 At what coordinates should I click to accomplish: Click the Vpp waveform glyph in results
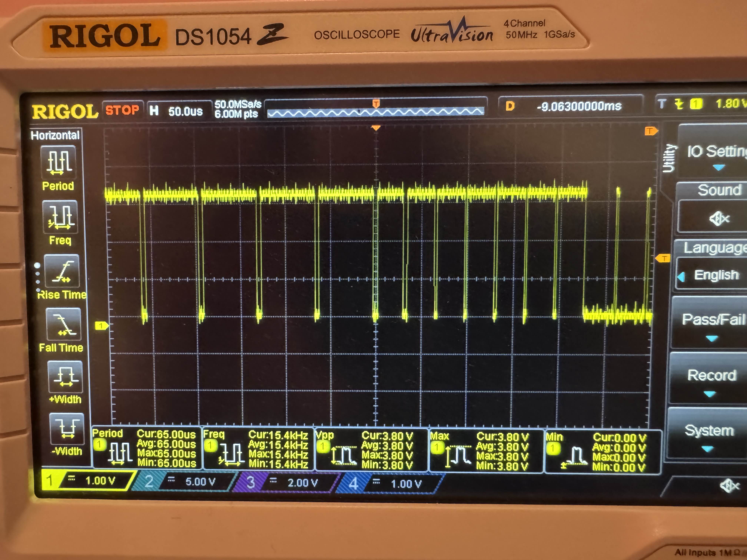344,455
